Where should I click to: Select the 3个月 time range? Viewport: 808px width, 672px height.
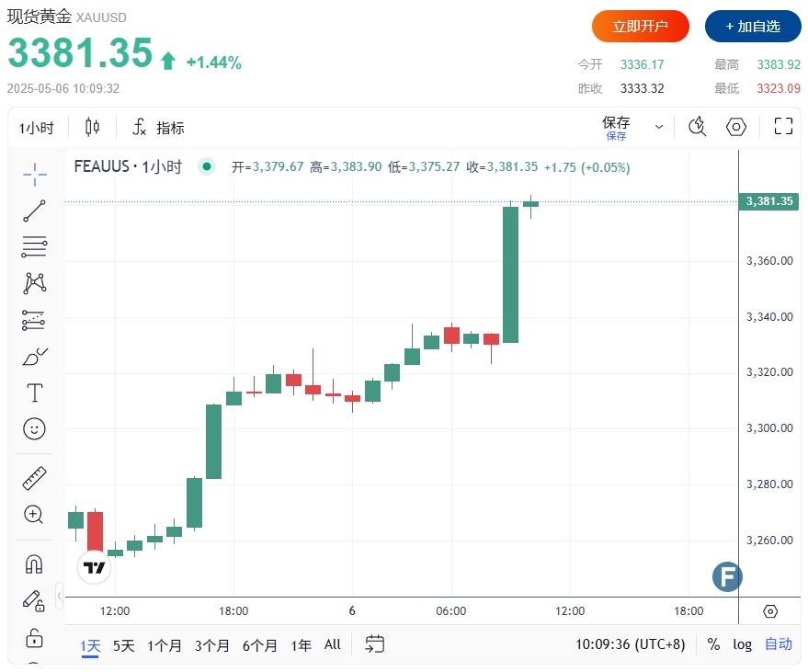tap(212, 645)
